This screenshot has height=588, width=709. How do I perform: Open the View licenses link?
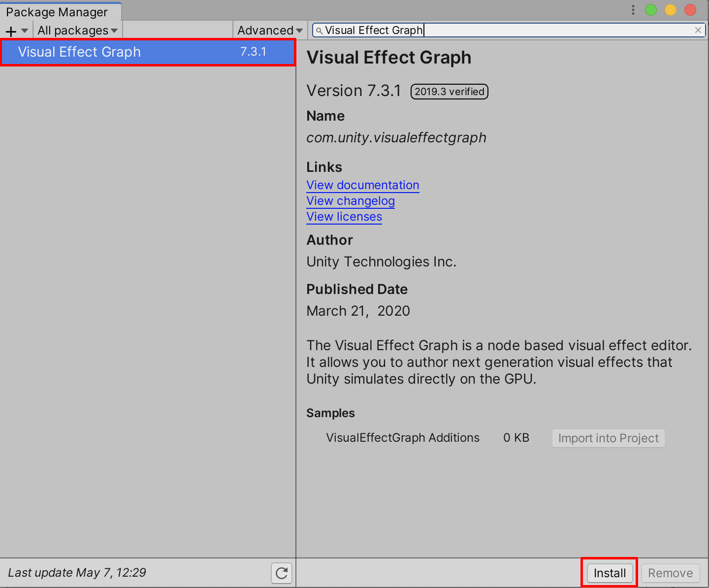[344, 217]
